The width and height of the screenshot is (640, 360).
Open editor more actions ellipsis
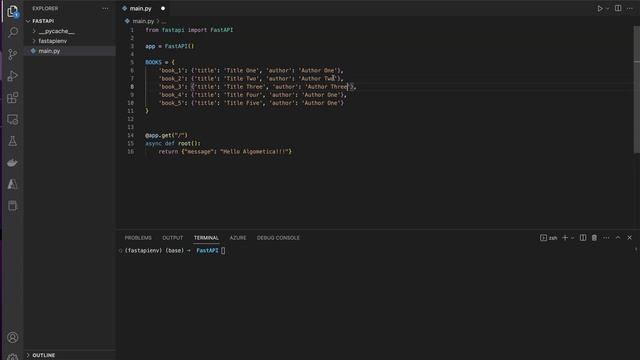coord(630,9)
